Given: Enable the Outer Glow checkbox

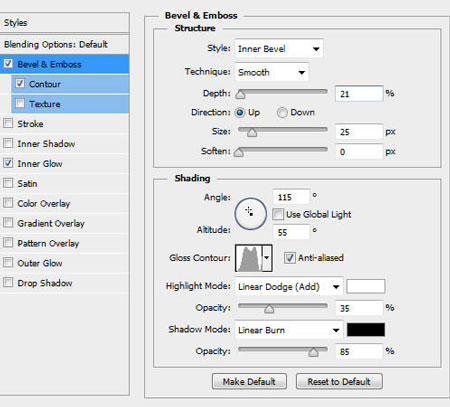Looking at the screenshot, I should [8, 262].
